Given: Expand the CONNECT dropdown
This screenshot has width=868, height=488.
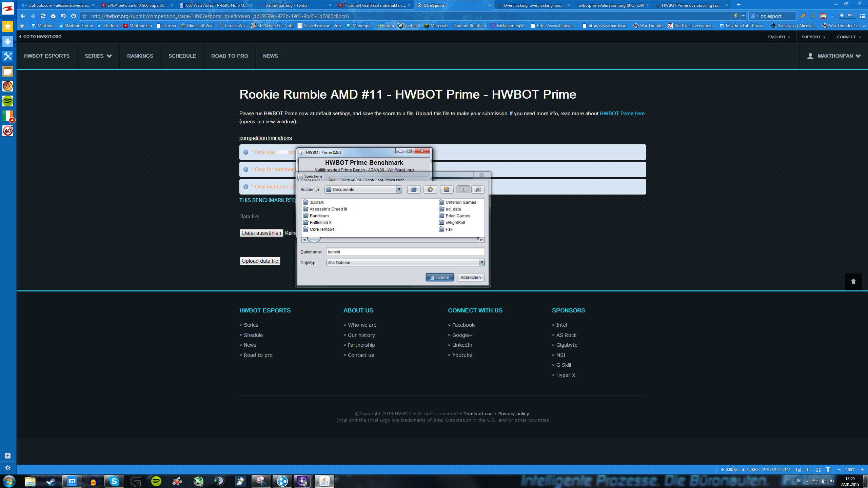Looking at the screenshot, I should [849, 37].
